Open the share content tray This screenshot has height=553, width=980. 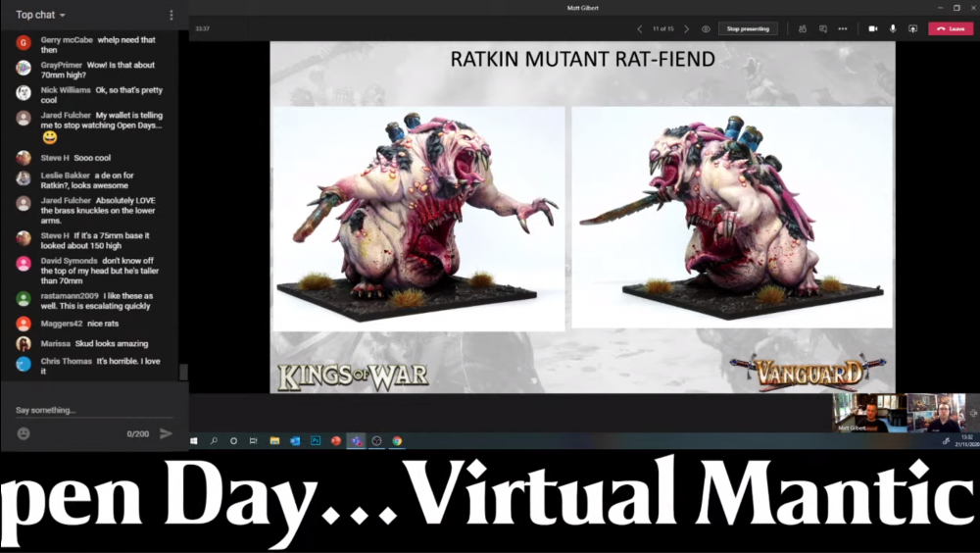pyautogui.click(x=912, y=29)
